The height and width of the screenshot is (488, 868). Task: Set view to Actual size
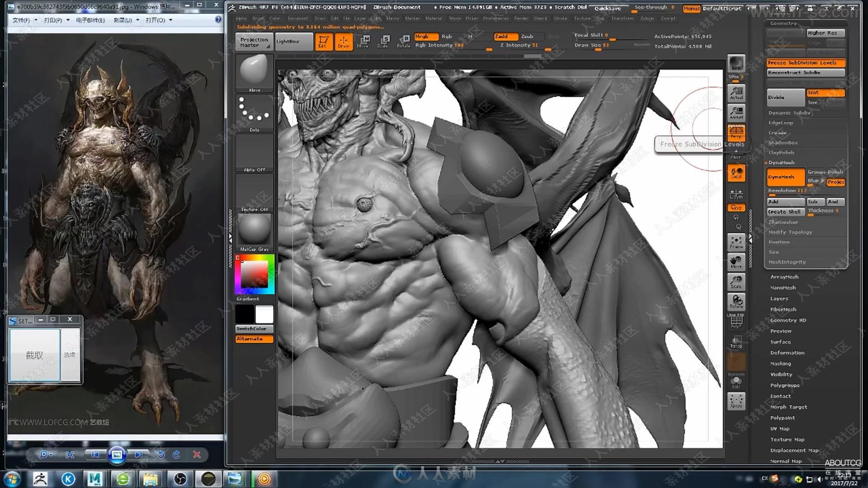pyautogui.click(x=736, y=93)
